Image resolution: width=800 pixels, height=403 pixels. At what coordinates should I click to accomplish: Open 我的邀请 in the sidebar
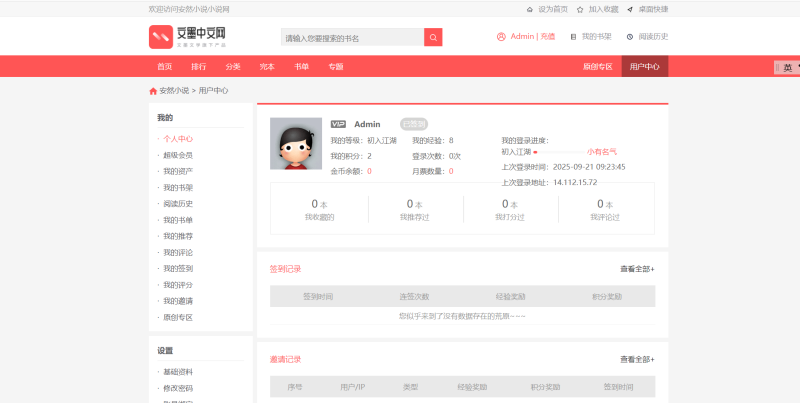(x=178, y=301)
